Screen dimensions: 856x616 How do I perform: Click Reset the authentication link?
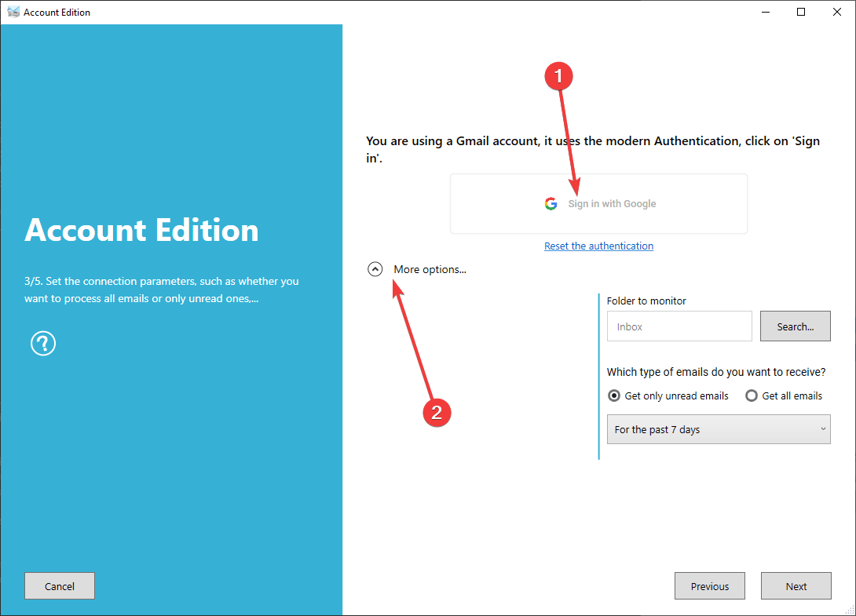(598, 246)
